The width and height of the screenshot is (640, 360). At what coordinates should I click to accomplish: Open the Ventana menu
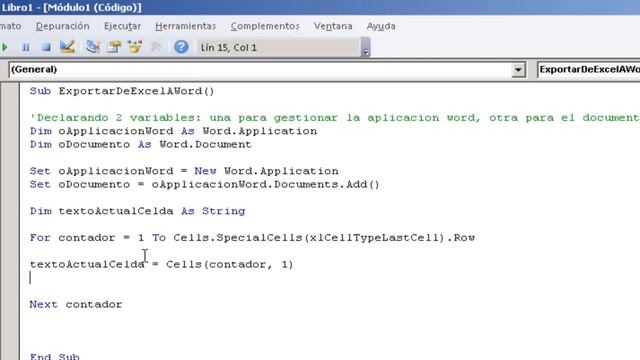tap(333, 26)
